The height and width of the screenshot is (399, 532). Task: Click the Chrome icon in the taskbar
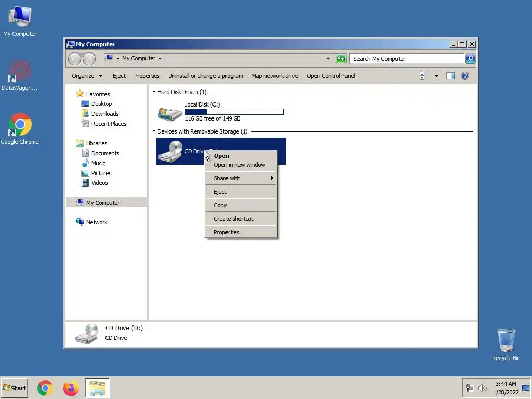pyautogui.click(x=45, y=388)
